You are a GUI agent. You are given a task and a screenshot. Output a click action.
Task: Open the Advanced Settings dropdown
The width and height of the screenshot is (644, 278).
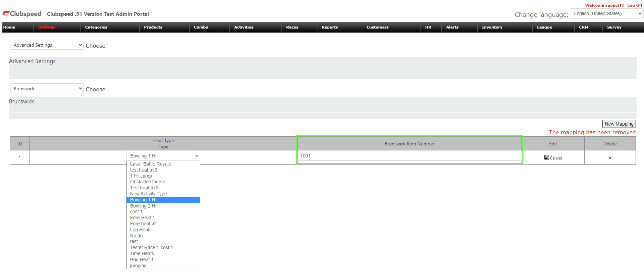coord(47,45)
